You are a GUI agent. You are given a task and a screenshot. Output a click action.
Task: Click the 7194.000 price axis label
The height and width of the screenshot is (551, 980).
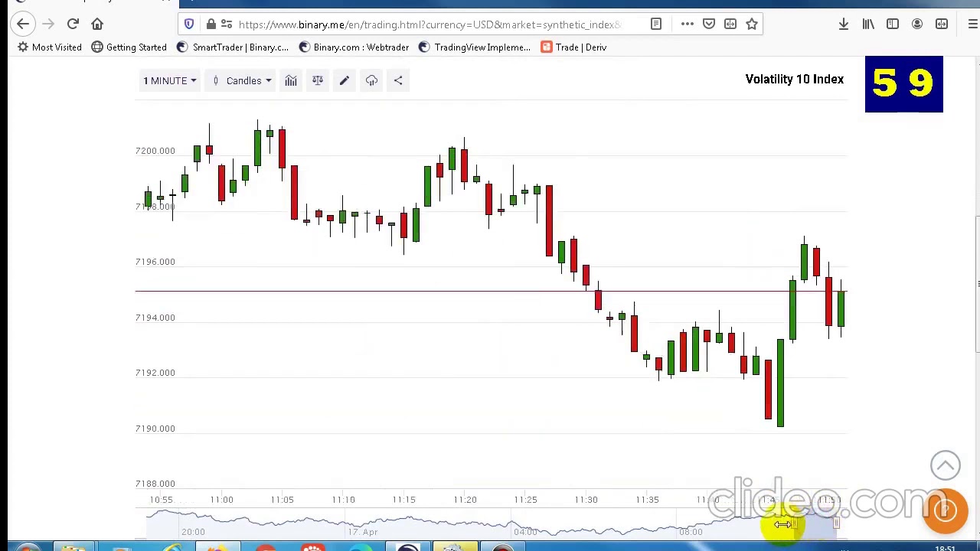[x=155, y=318]
